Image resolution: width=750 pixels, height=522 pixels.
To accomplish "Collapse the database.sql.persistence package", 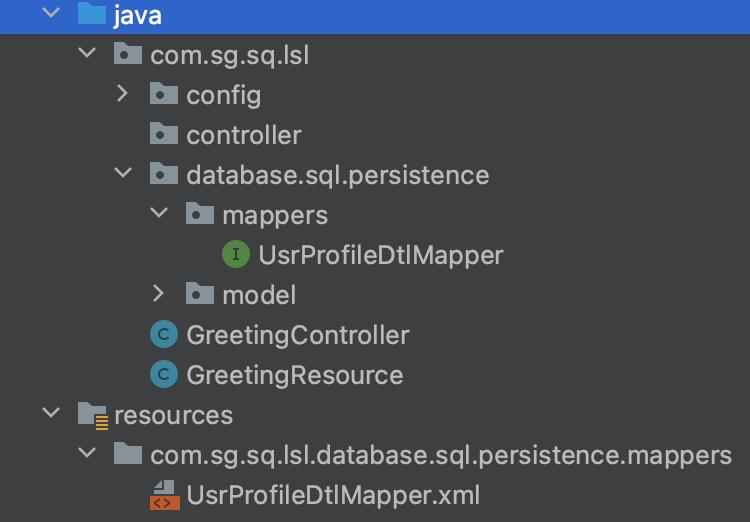I will [x=122, y=175].
